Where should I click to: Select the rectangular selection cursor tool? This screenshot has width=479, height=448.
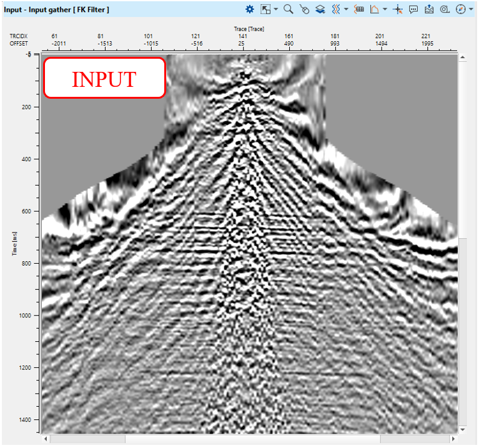(x=265, y=9)
